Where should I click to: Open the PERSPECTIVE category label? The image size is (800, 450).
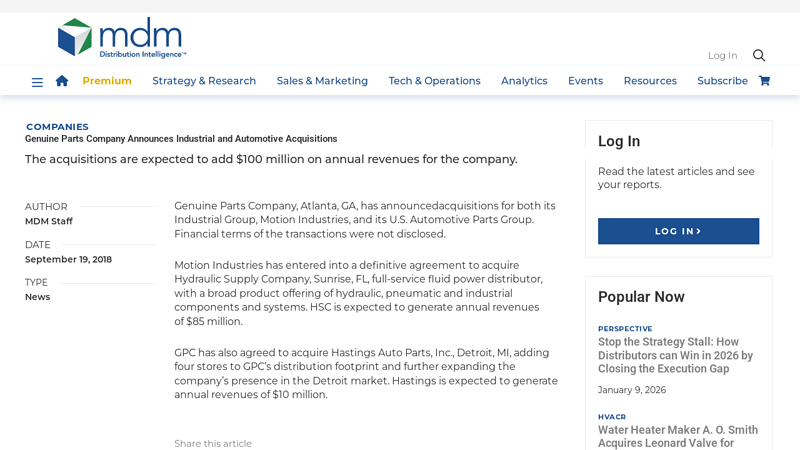click(x=625, y=329)
